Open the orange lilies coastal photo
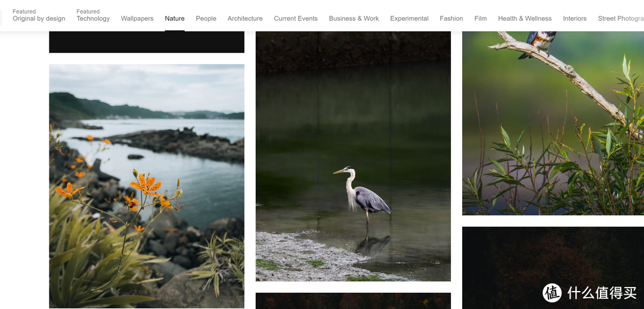The width and height of the screenshot is (644, 309). [x=147, y=186]
